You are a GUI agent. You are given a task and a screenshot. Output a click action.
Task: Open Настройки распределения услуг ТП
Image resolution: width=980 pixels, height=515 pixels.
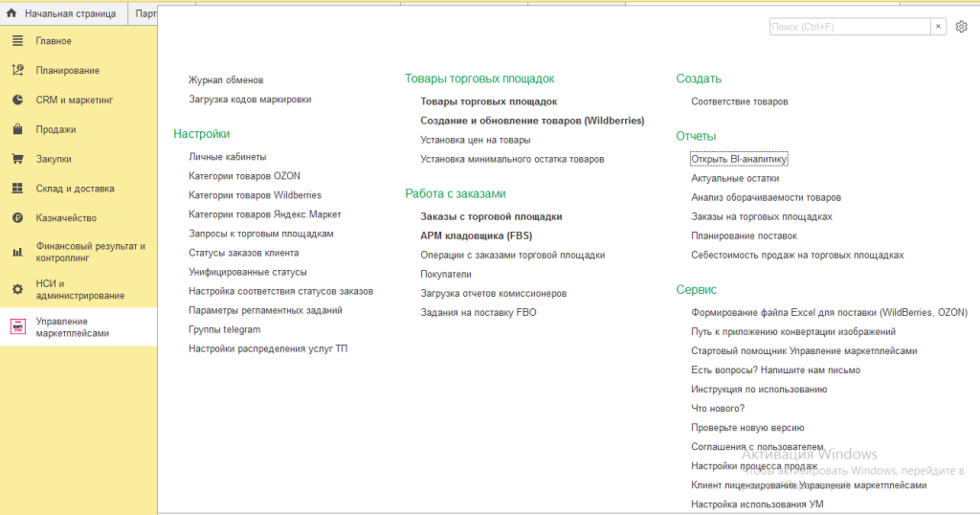[x=268, y=348]
